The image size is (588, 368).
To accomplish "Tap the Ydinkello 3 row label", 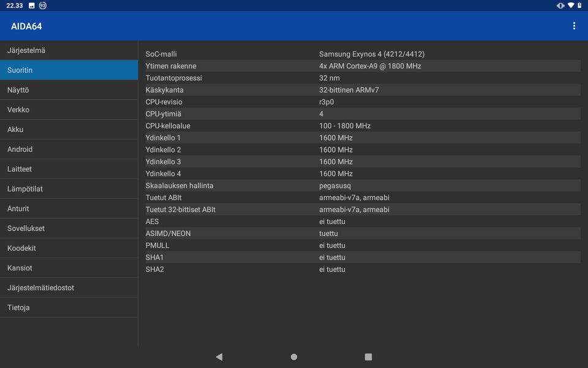I will (x=163, y=162).
